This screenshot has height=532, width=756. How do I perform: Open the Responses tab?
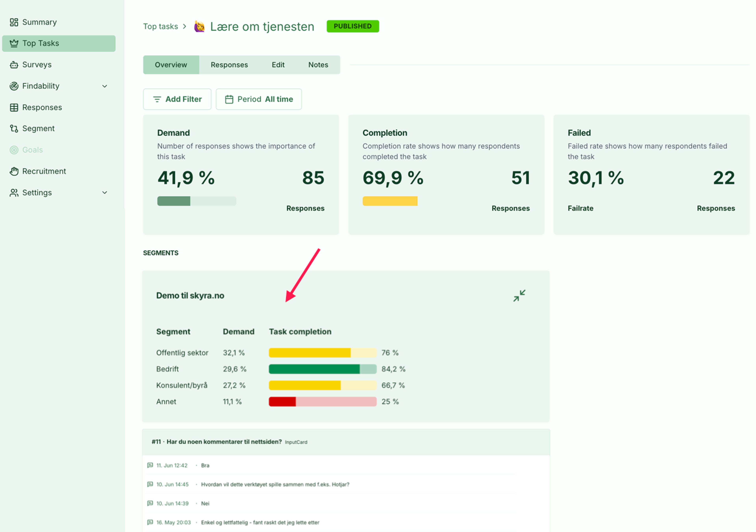pos(229,65)
